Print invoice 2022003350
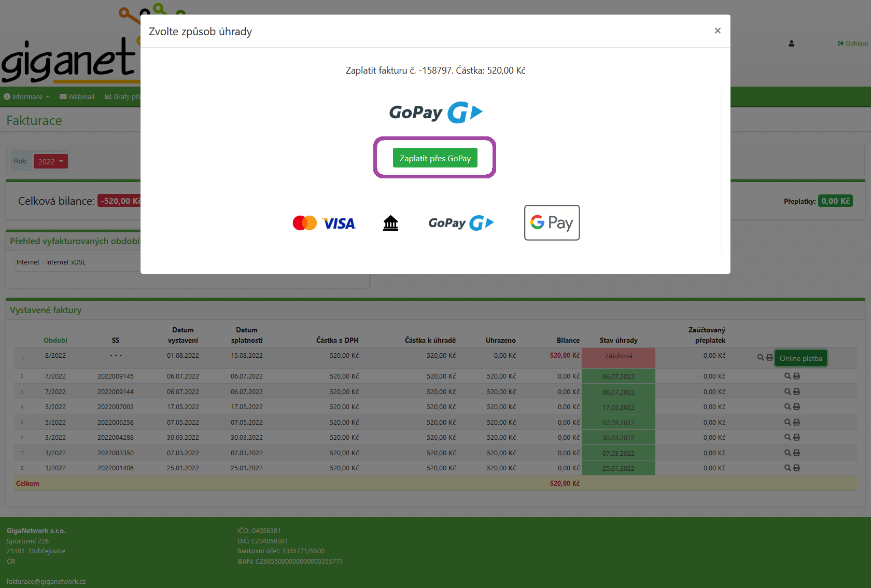The image size is (871, 588). click(796, 453)
